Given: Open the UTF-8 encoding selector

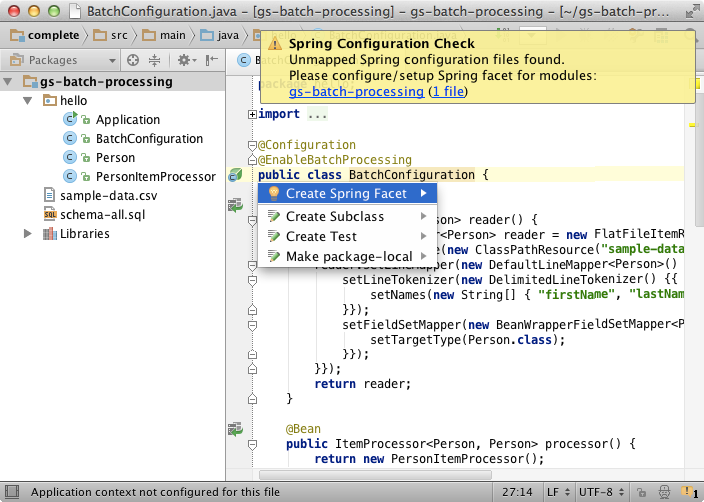Looking at the screenshot, I should coord(598,493).
